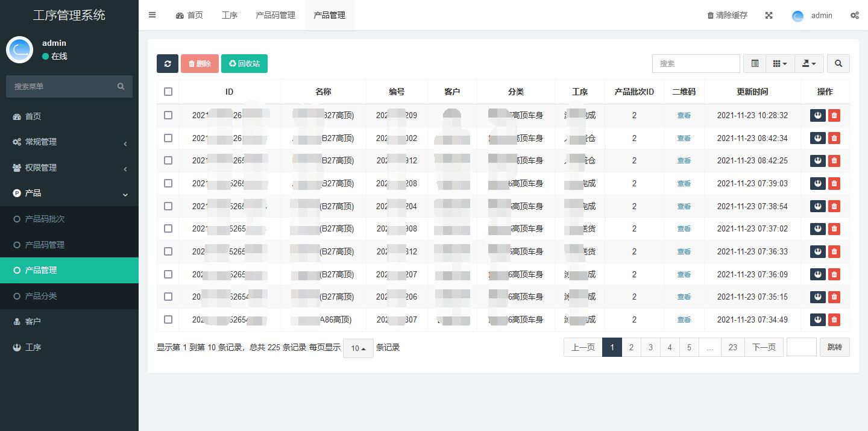The image size is (868, 431).
Task: Click the clear cache trash link
Action: 727,15
